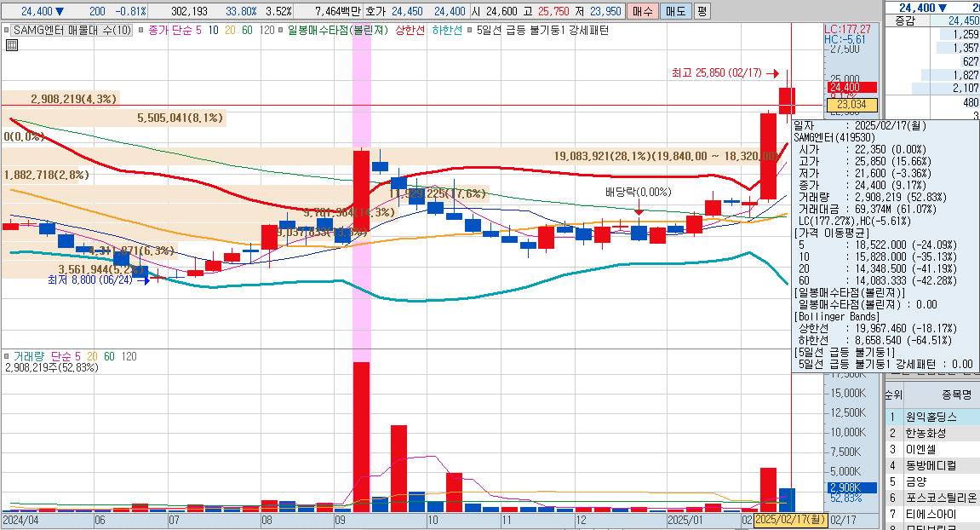Click the blue 2,908K volume axis tag

click(x=852, y=487)
